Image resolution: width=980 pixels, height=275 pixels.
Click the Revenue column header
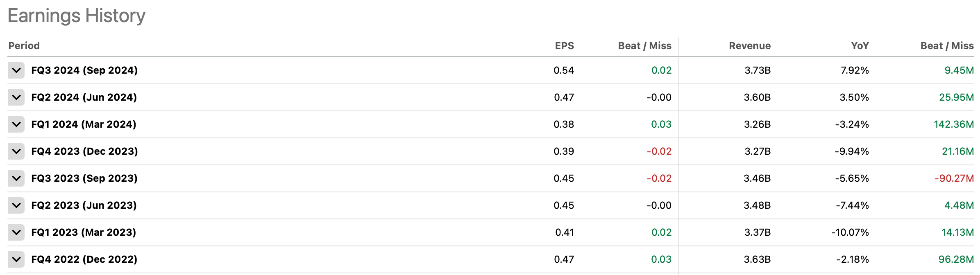(x=749, y=46)
